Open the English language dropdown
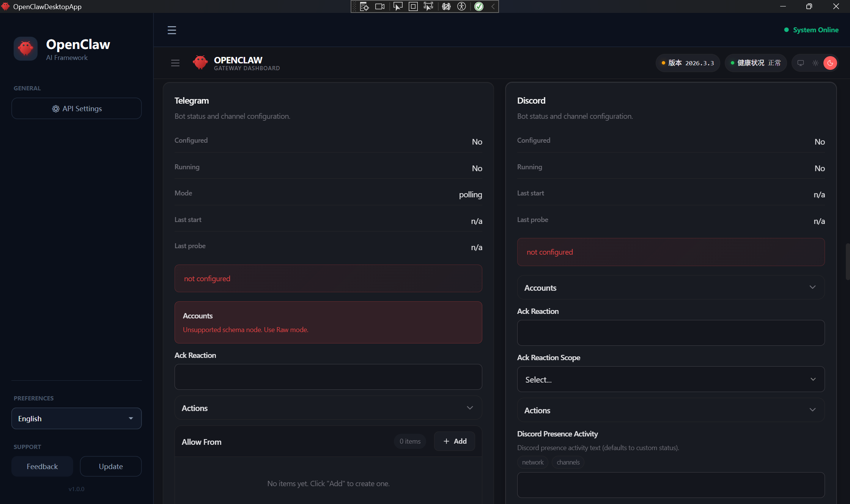This screenshot has height=504, width=850. (x=76, y=418)
